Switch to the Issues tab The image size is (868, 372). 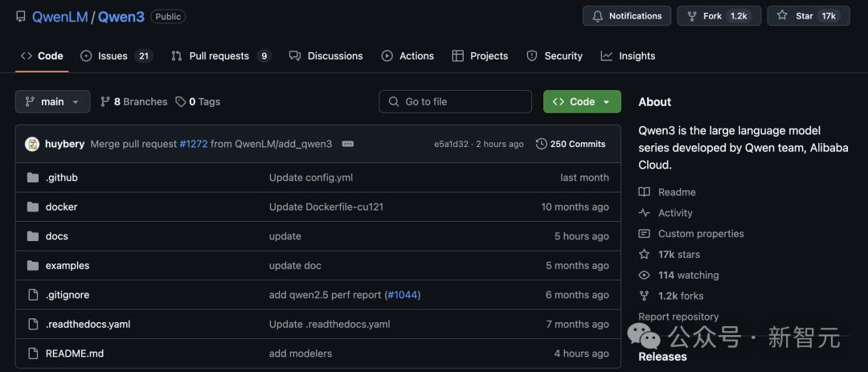(117, 56)
